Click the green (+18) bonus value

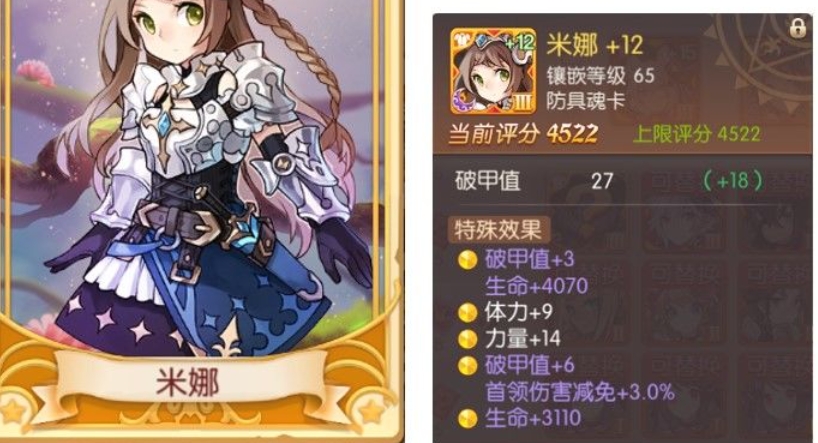click(x=732, y=181)
